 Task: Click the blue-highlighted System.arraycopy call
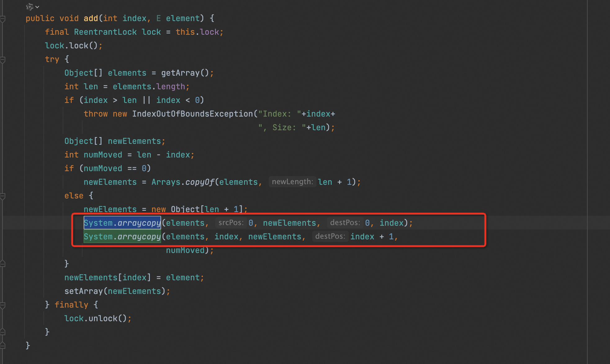(x=122, y=223)
